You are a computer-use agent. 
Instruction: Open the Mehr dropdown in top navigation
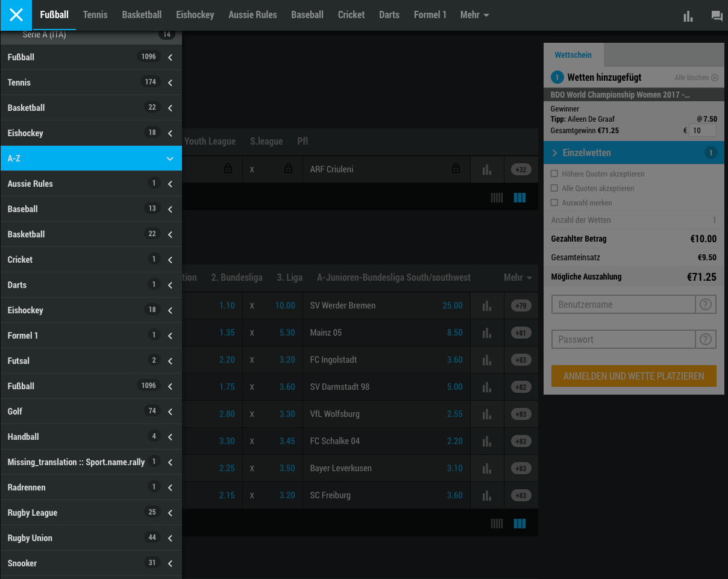pyautogui.click(x=474, y=15)
